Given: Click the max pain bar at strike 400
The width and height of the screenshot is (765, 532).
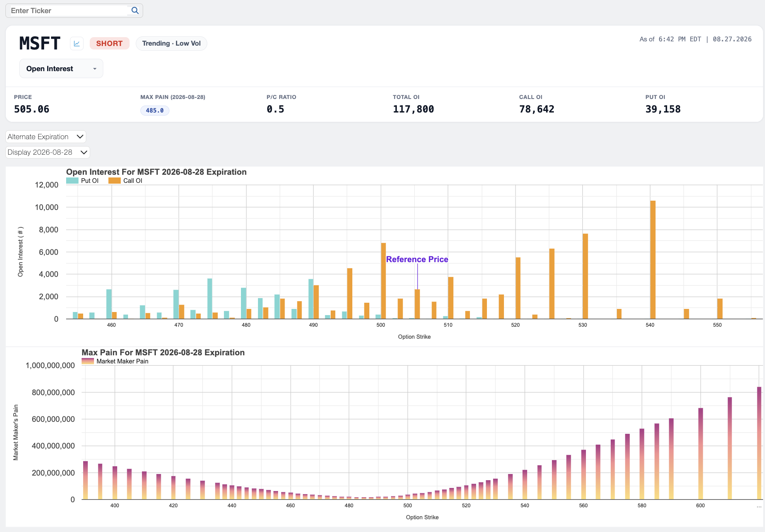Looking at the screenshot, I should (x=115, y=483).
